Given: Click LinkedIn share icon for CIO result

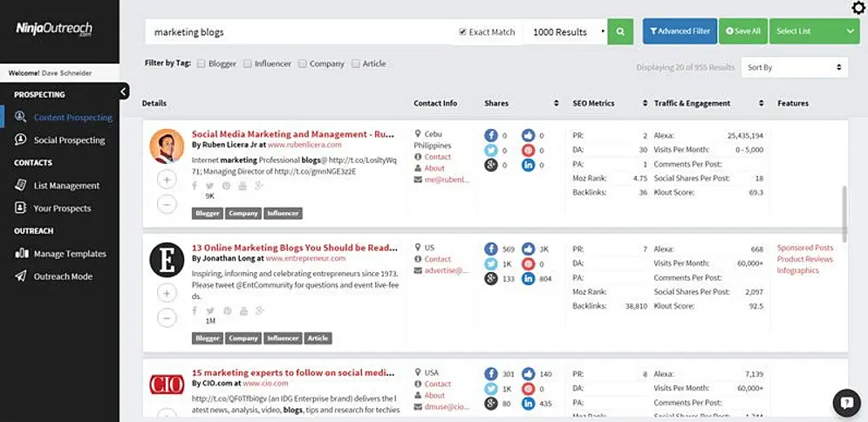Looking at the screenshot, I should 528,404.
